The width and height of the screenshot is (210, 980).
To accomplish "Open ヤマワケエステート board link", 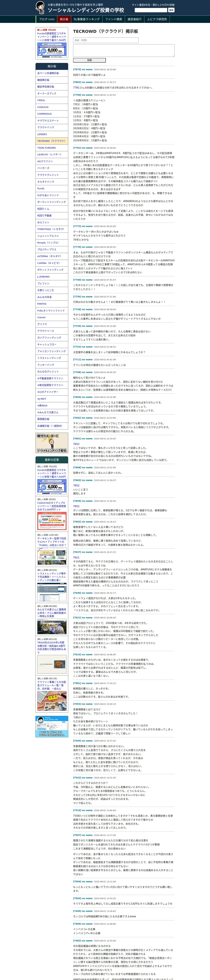I will (52, 121).
